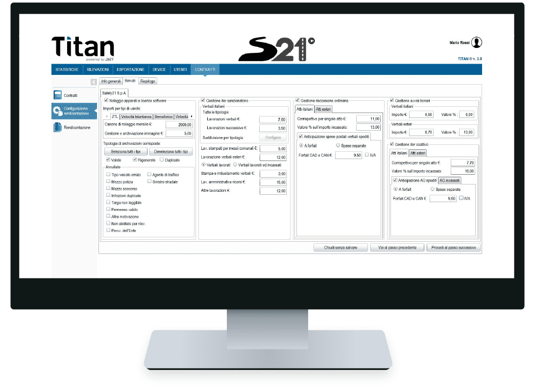
Task: Click the Configura button
Action: (273, 138)
